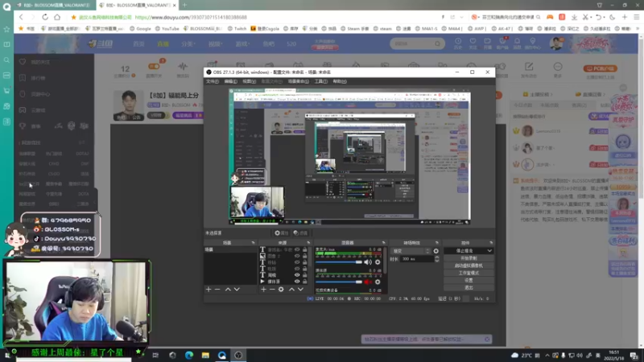Image resolution: width=644 pixels, height=362 pixels.
Task: Open the Twitch bookmark
Action: click(237, 29)
